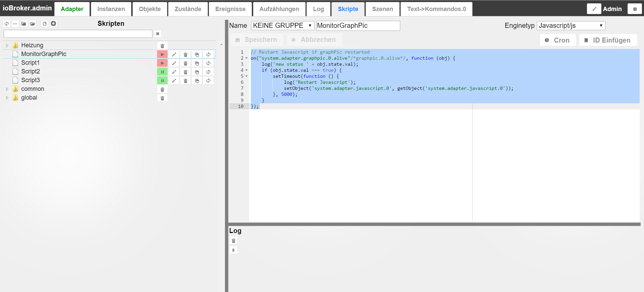Image resolution: width=644 pixels, height=292 pixels.
Task: Delete the common folder
Action: pos(162,90)
